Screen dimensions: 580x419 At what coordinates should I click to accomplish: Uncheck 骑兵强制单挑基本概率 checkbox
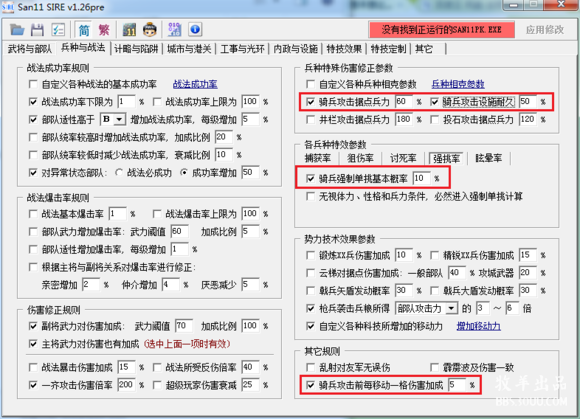310,179
